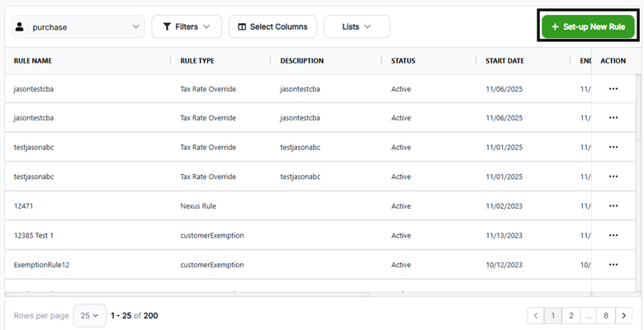
Task: Open action menu for ExemptionRule12
Action: (613, 265)
